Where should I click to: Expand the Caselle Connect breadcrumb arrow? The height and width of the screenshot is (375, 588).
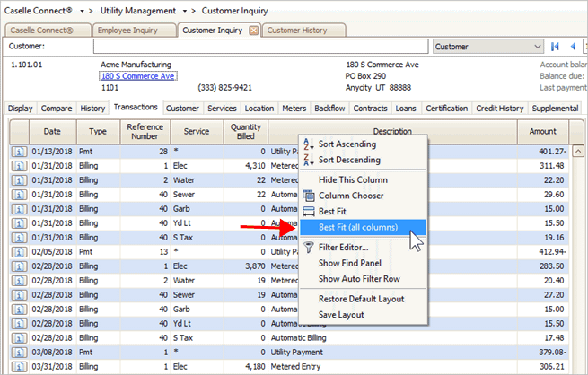(x=82, y=12)
